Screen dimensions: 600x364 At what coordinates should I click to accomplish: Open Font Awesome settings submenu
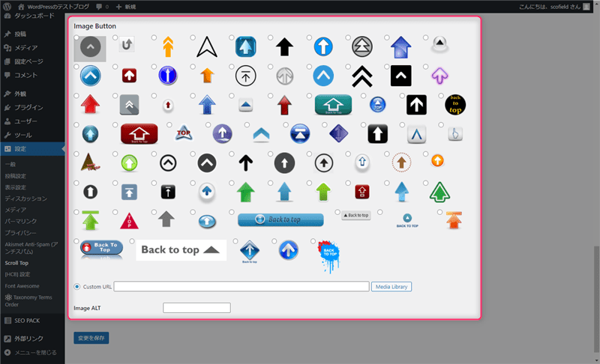point(22,285)
